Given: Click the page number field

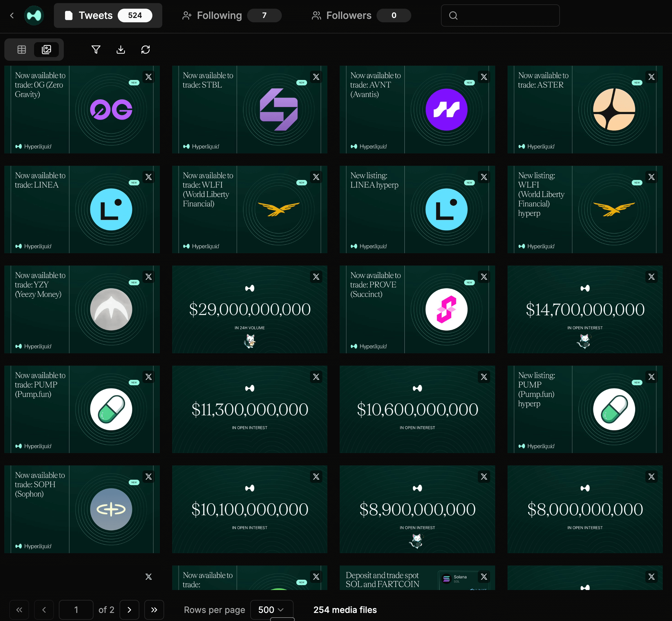Looking at the screenshot, I should coord(76,610).
